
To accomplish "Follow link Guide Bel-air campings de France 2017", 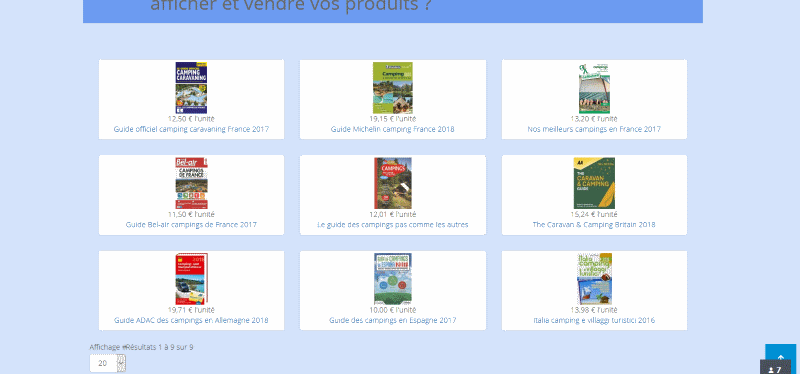I will pos(191,225).
